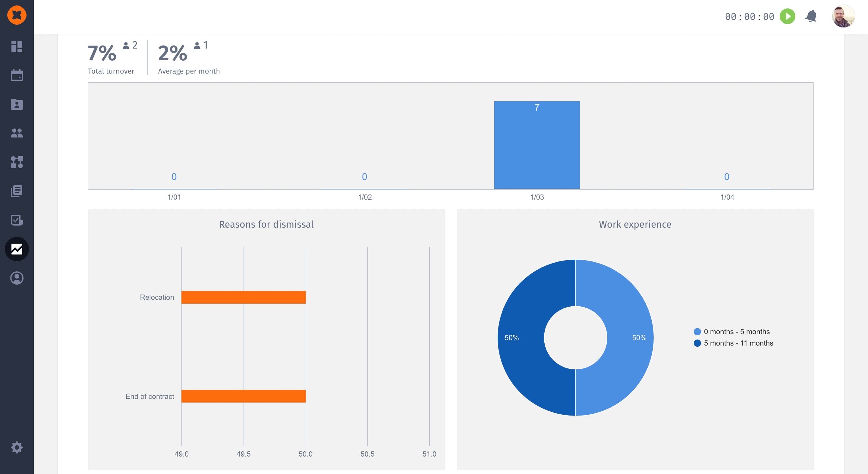The image size is (868, 474).
Task: Click the 50.0 axis tick label
Action: [305, 454]
